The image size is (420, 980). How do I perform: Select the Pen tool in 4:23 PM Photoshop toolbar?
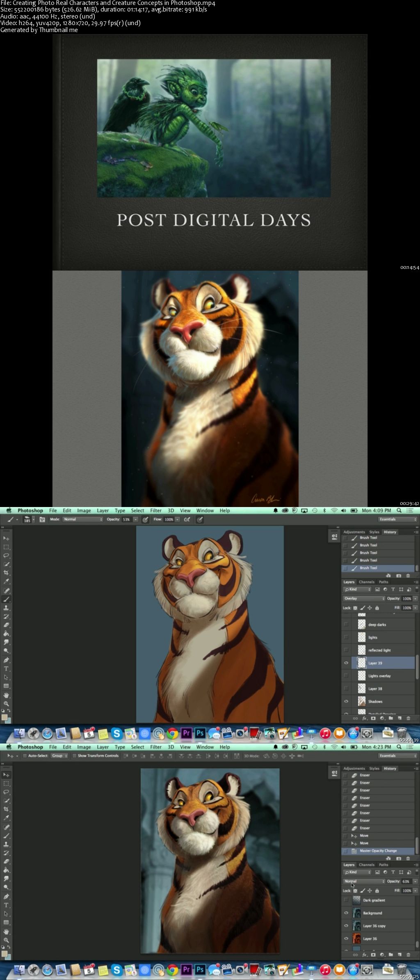coord(6,896)
